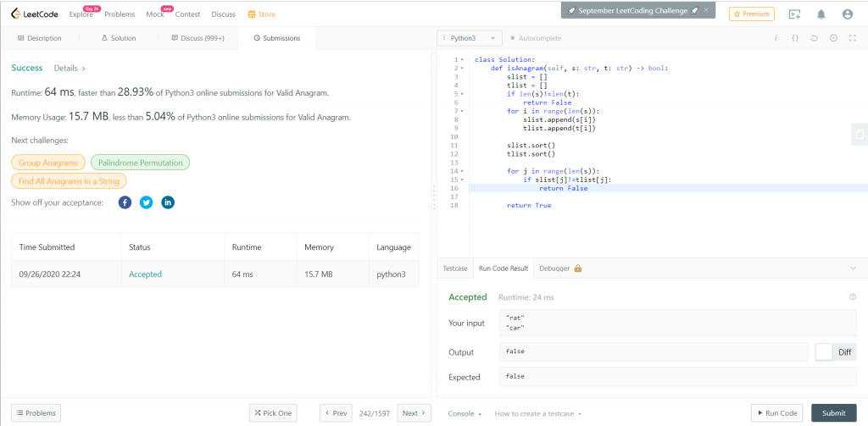
Task: Share acceptance on LinkedIn
Action: pos(168,202)
